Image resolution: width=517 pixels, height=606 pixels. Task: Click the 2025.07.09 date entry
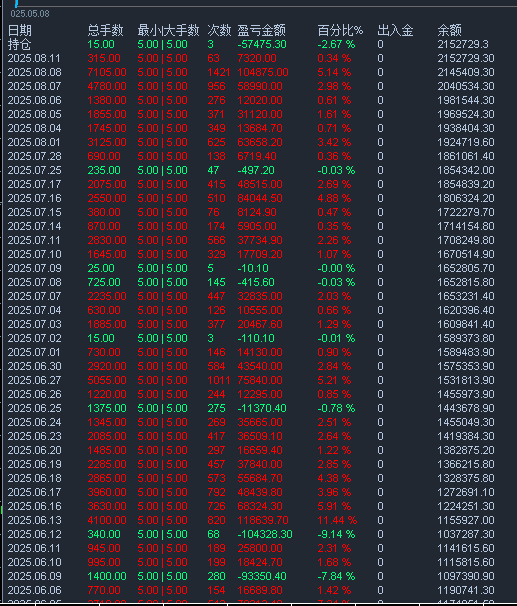point(34,268)
